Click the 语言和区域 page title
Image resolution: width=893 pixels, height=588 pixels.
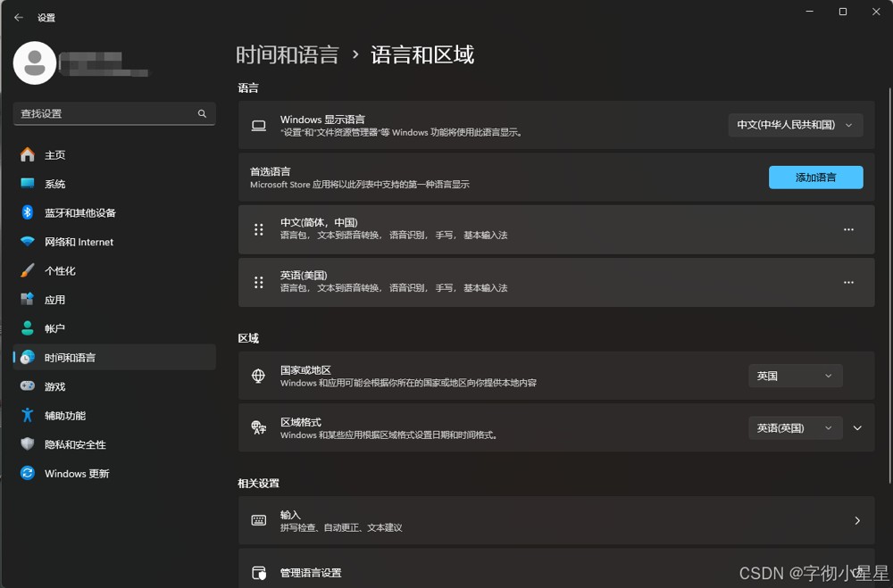point(422,55)
